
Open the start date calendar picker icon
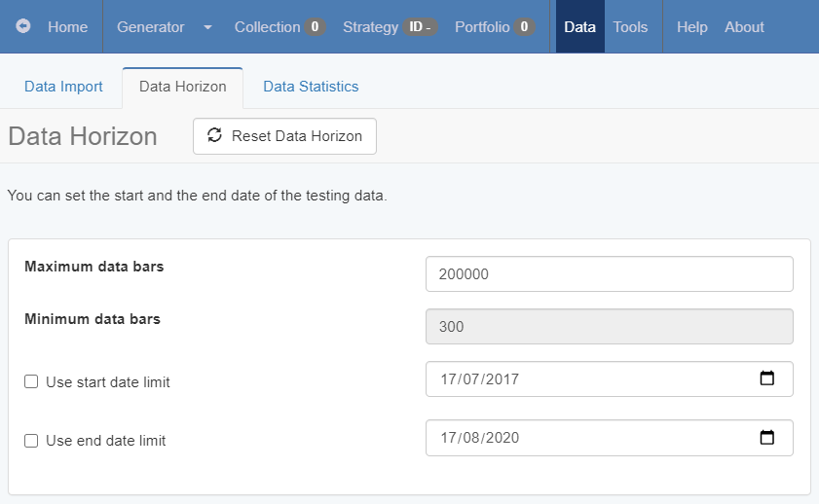[x=766, y=378]
